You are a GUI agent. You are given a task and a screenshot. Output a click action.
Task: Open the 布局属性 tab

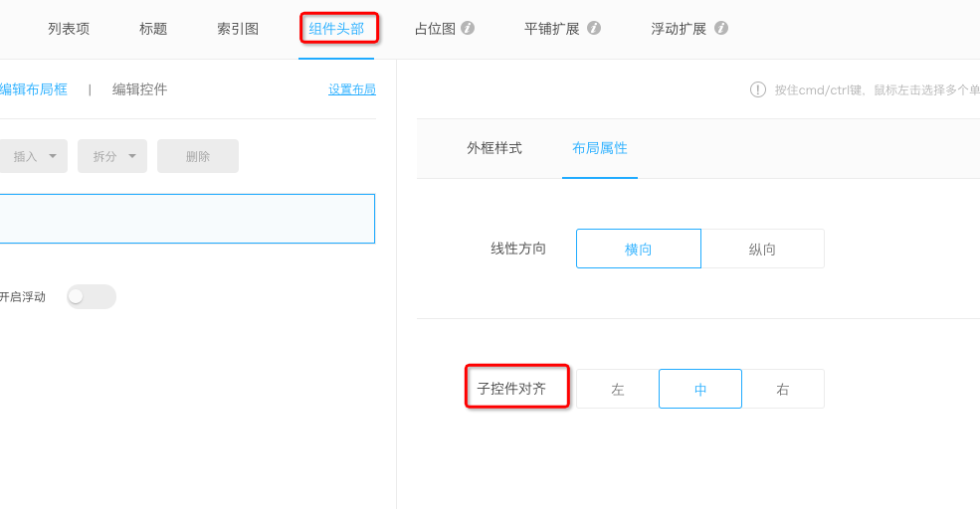tap(599, 148)
